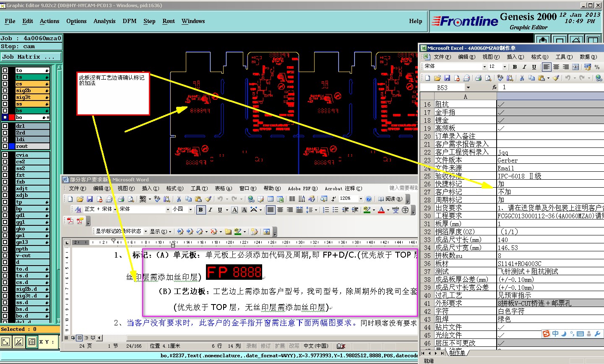Image resolution: width=604 pixels, height=364 pixels.
Task: Click Copy icon in Excel toolbar
Action: coord(531,78)
